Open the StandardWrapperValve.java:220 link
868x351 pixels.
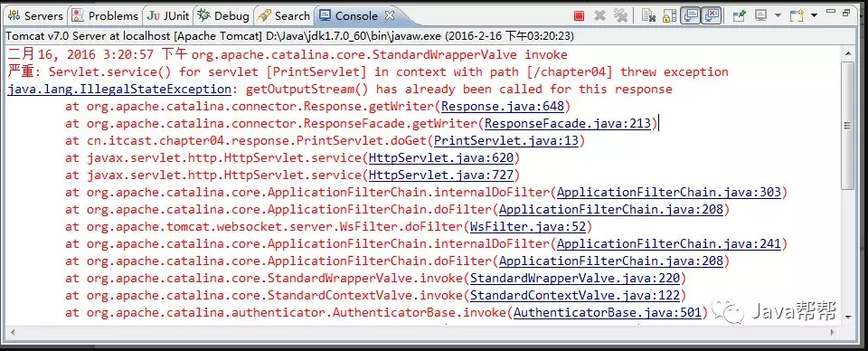point(575,279)
